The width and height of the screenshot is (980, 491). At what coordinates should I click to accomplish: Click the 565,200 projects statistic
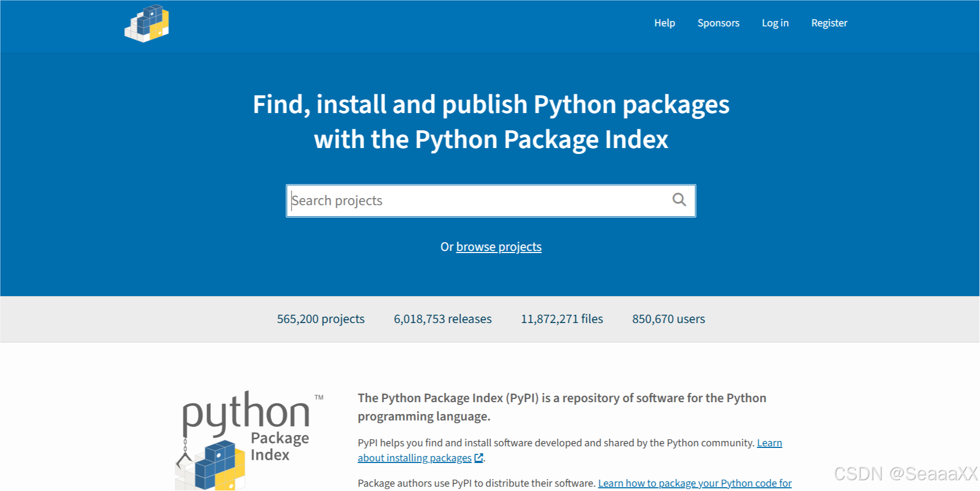tap(321, 319)
